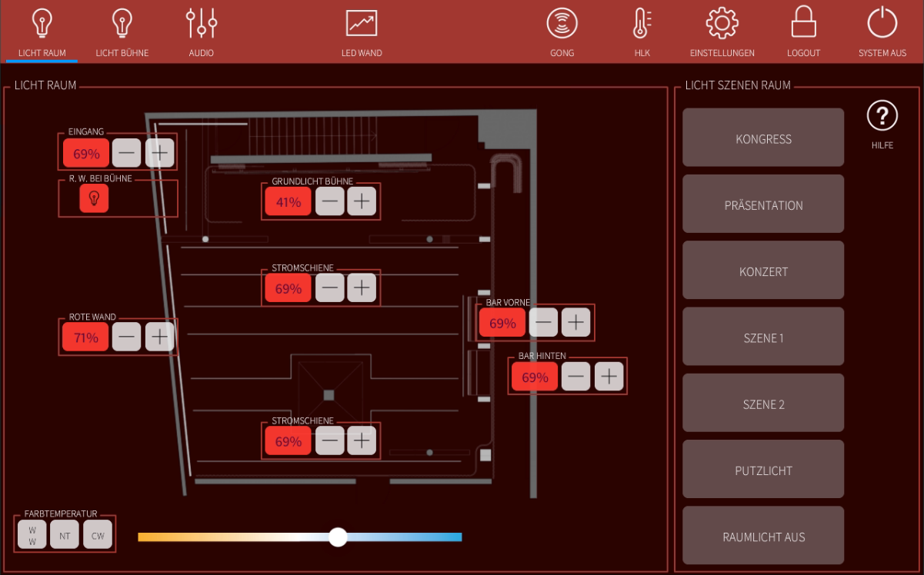This screenshot has width=924, height=575.
Task: Increase Eingang brightness with plus button
Action: (159, 154)
